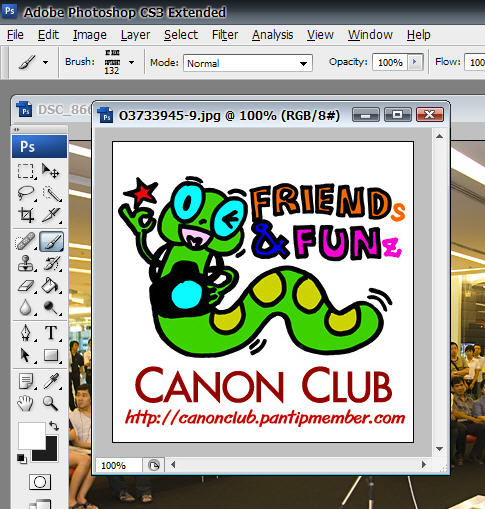The width and height of the screenshot is (485, 509).
Task: Minimize the 03733945-9.jpg document window
Action: [x=366, y=115]
